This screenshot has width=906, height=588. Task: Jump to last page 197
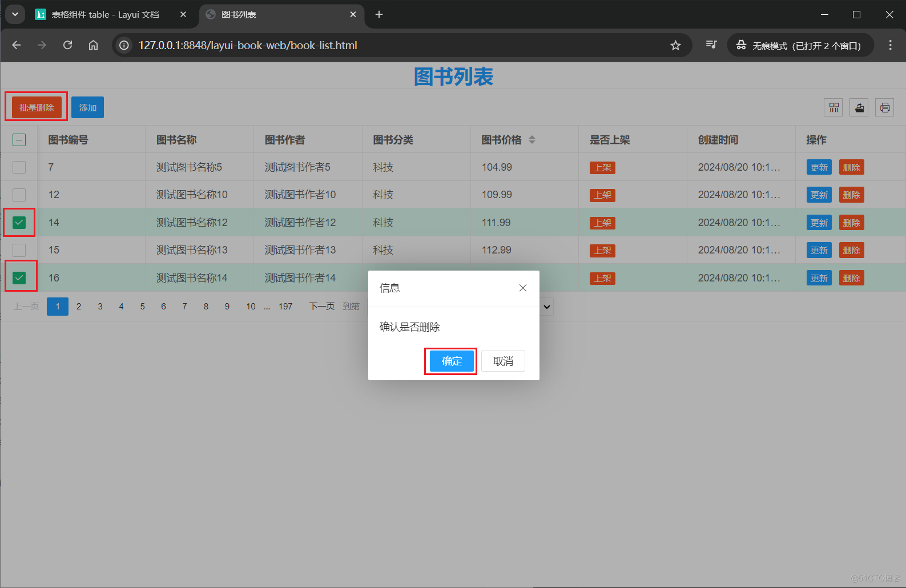(x=285, y=307)
